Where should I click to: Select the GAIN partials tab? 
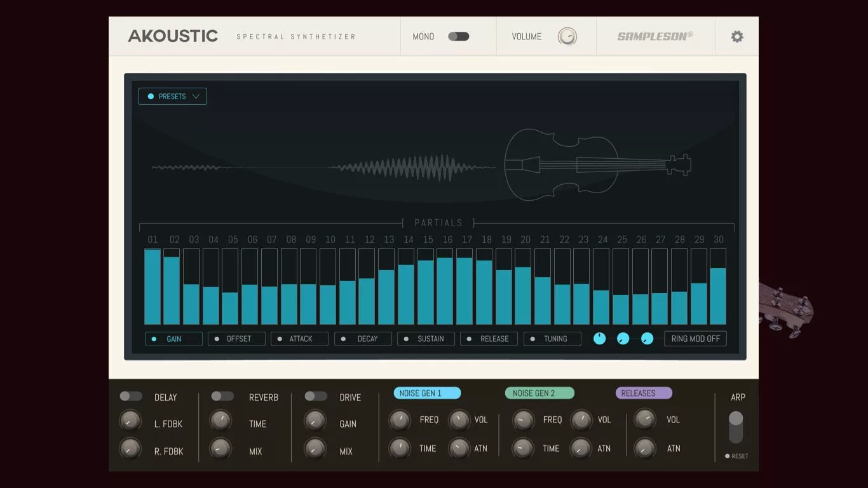[173, 339]
